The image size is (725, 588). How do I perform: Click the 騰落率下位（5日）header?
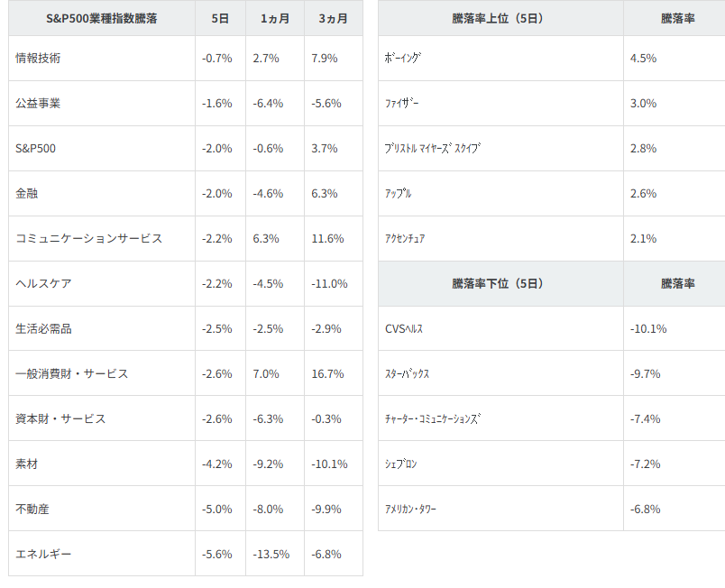coord(498,283)
